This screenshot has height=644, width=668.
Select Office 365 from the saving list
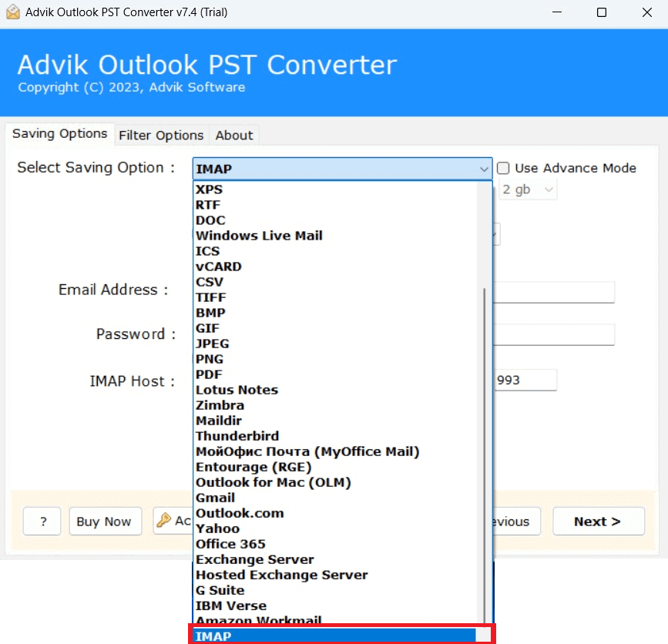click(x=335, y=544)
